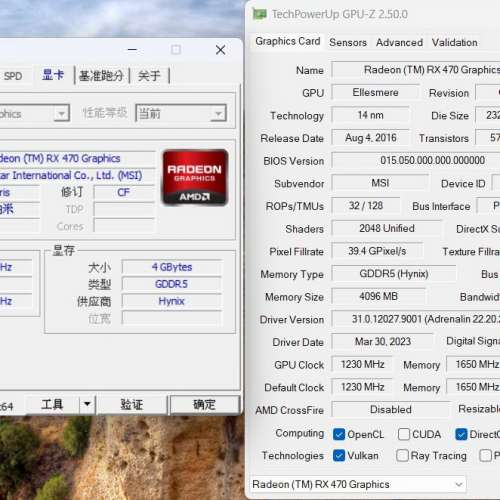Click the Technology field showing 14 nm

click(370, 115)
